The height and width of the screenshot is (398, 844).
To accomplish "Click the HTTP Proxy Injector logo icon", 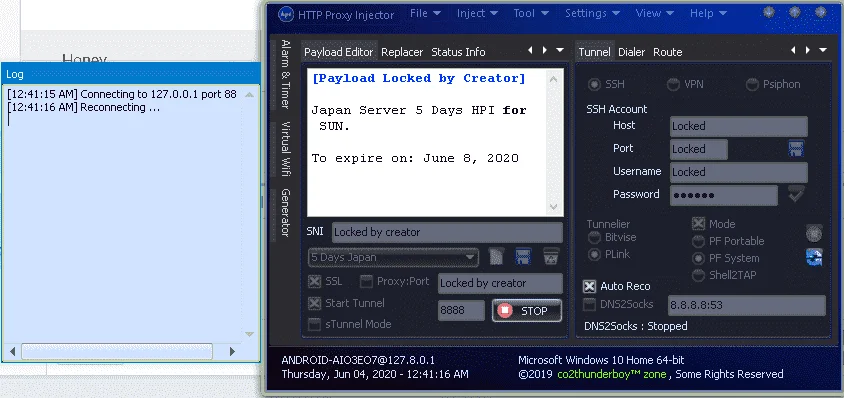I will [x=286, y=14].
